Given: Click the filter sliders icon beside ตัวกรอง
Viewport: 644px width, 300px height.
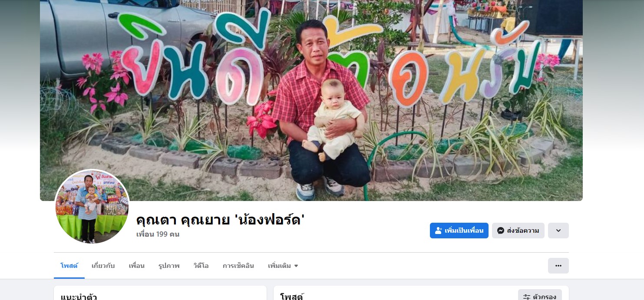Looking at the screenshot, I should [527, 297].
